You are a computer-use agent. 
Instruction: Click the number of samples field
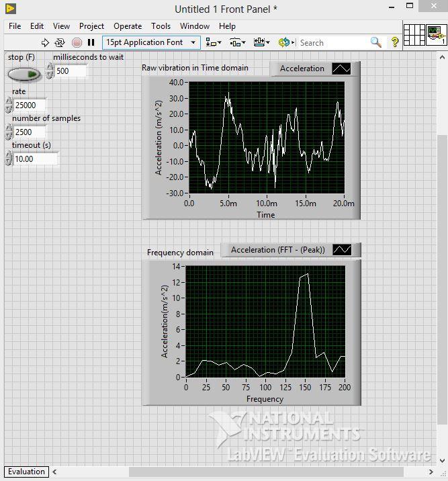[x=30, y=132]
